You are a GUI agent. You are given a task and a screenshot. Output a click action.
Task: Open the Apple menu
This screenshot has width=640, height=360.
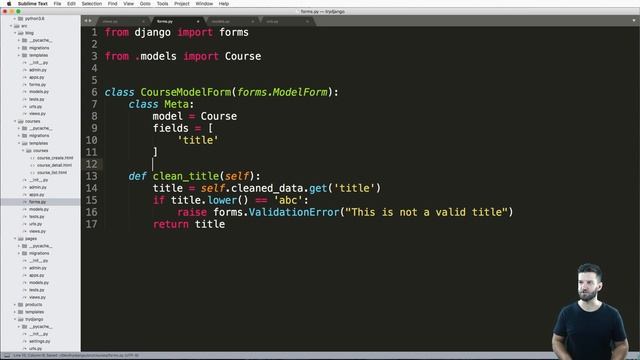point(9,4)
